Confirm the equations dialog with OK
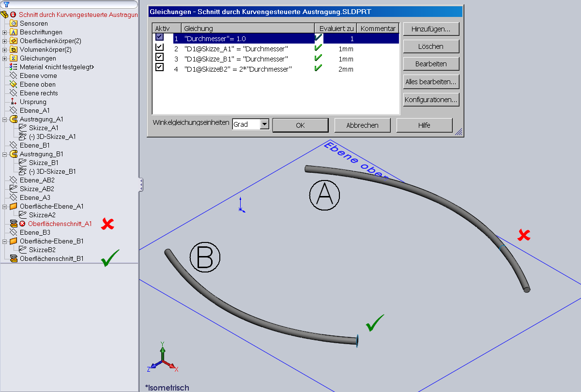 (300, 125)
